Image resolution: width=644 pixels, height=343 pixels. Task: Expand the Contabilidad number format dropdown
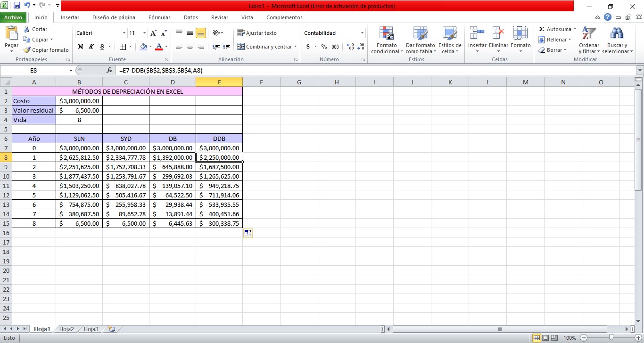[x=363, y=33]
